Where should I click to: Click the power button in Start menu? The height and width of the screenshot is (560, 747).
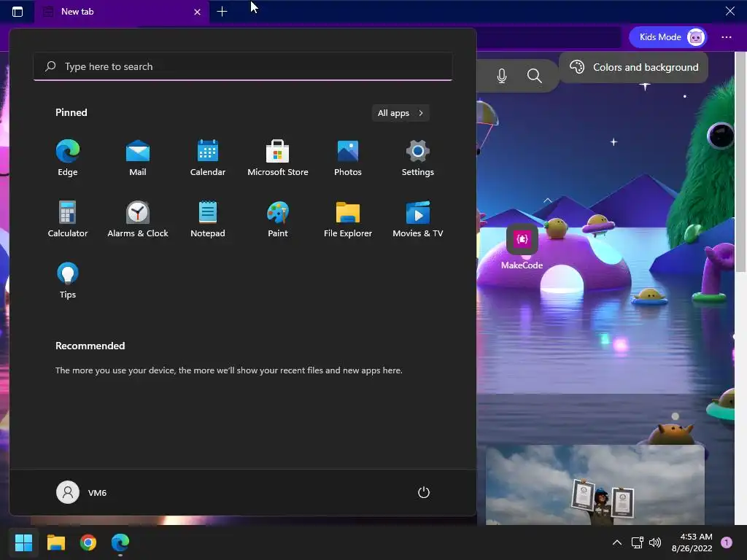424,492
